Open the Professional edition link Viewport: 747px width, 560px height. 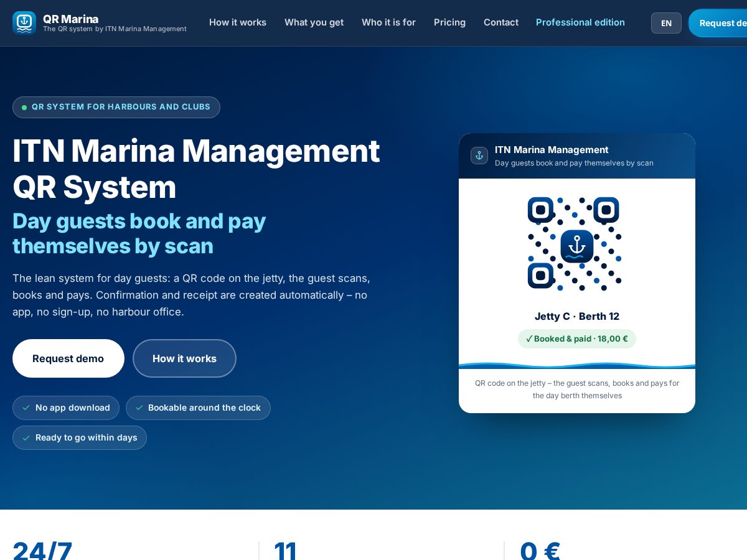pos(580,22)
